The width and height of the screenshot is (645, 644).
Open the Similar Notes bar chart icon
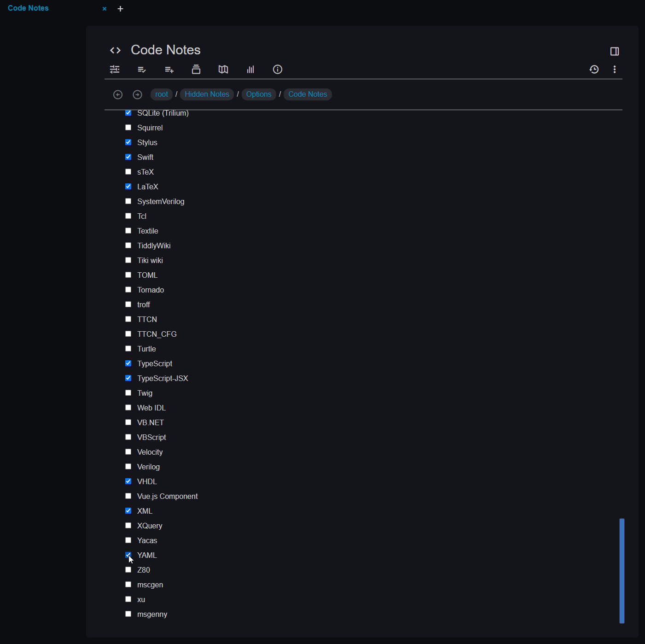point(250,70)
